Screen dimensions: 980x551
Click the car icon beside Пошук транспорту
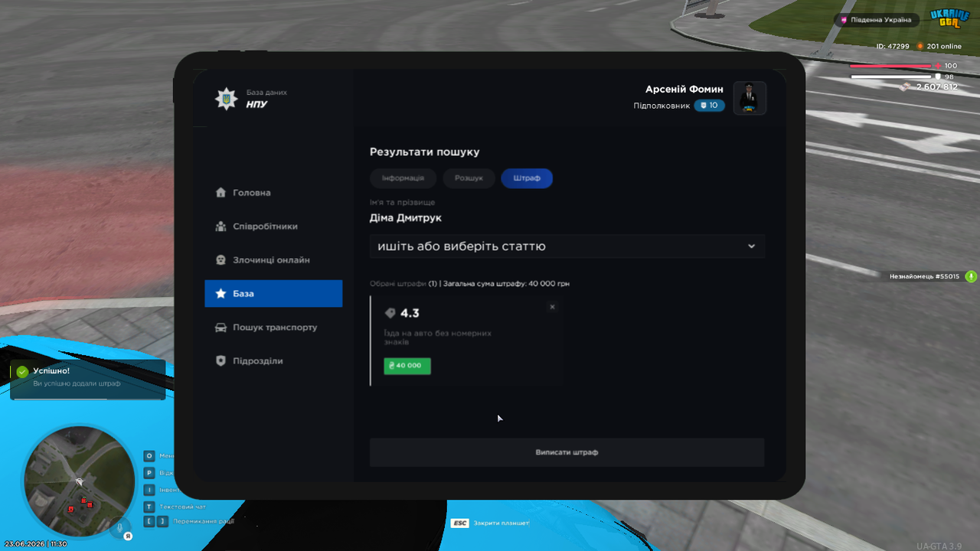pyautogui.click(x=220, y=328)
